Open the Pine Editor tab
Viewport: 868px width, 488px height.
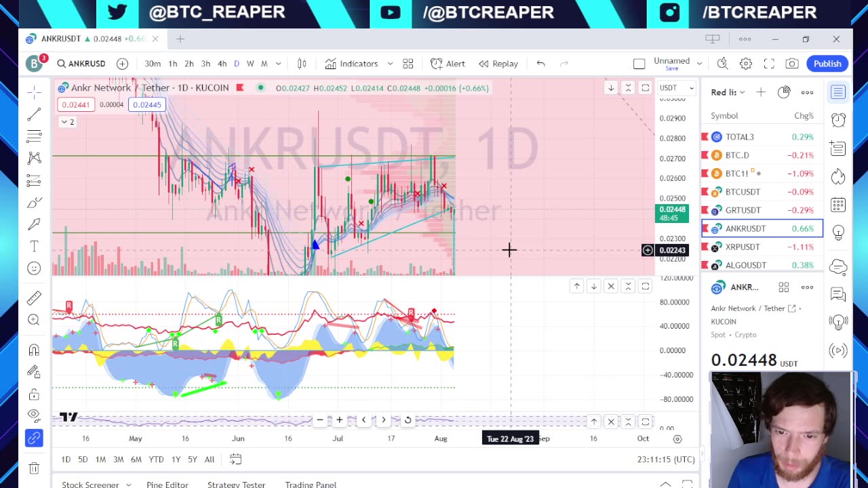(167, 485)
